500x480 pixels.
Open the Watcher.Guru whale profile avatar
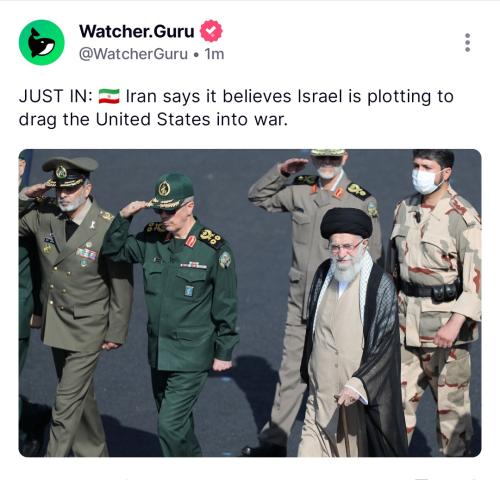point(41,42)
